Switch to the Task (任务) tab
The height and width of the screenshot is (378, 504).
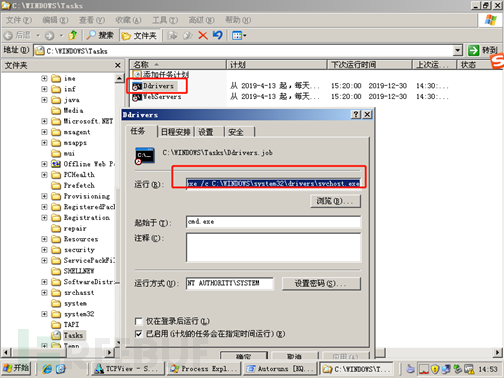(x=140, y=131)
